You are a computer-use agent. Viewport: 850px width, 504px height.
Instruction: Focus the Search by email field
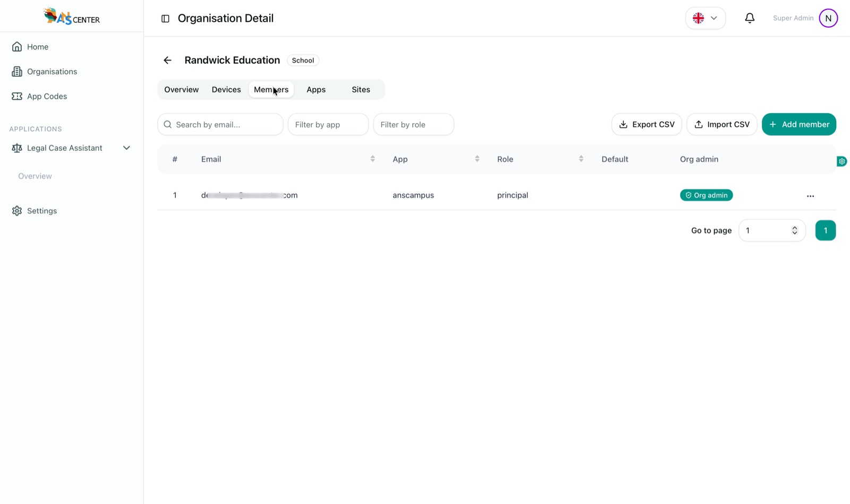pos(220,124)
